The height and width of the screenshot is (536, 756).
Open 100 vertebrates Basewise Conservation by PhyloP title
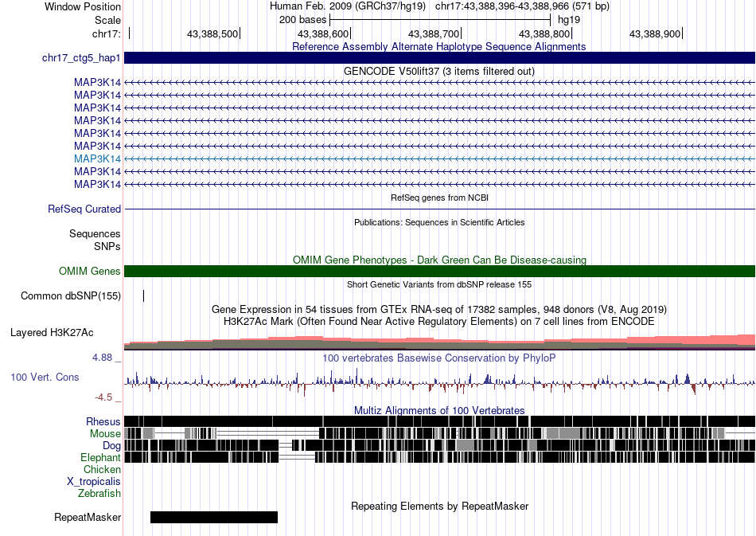(438, 358)
